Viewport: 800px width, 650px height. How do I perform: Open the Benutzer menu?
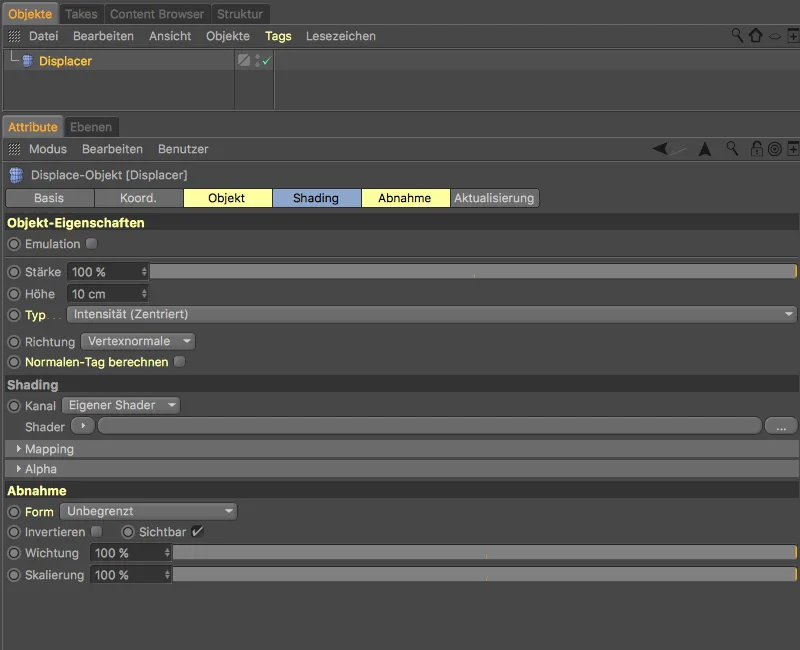point(183,149)
